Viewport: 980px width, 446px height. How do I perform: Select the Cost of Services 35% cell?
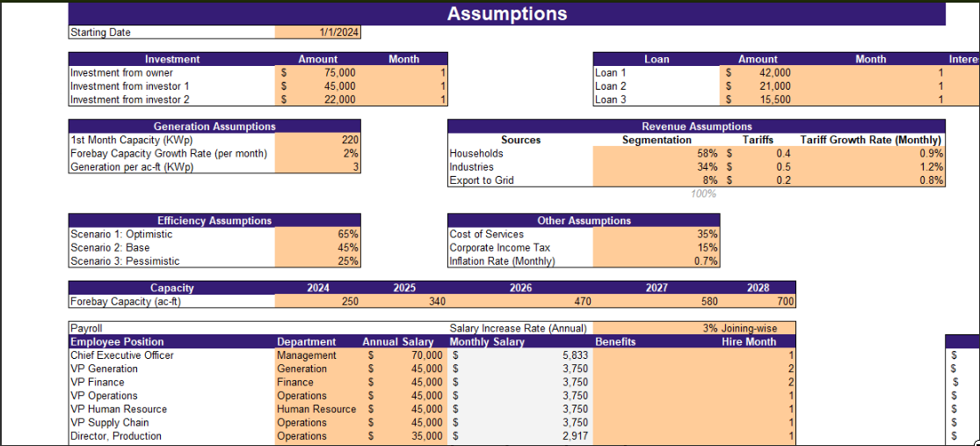pyautogui.click(x=657, y=234)
